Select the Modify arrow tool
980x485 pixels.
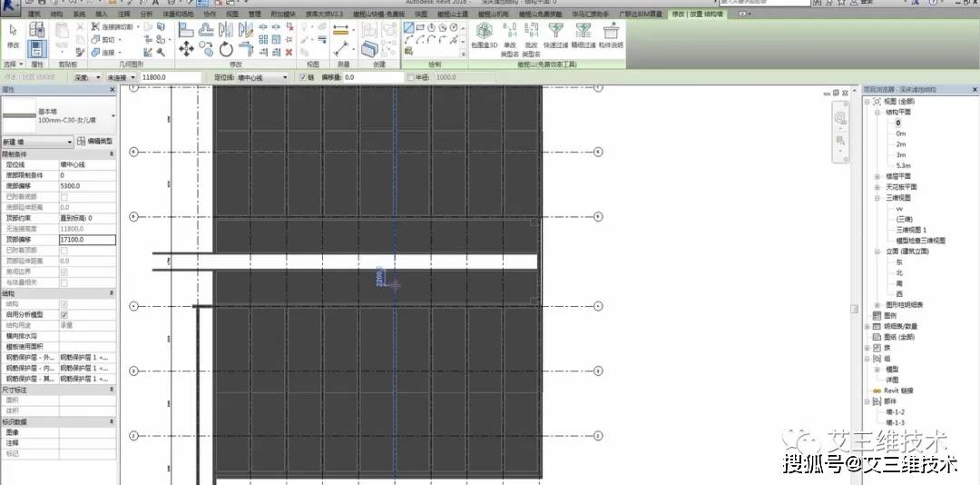pos(13,31)
